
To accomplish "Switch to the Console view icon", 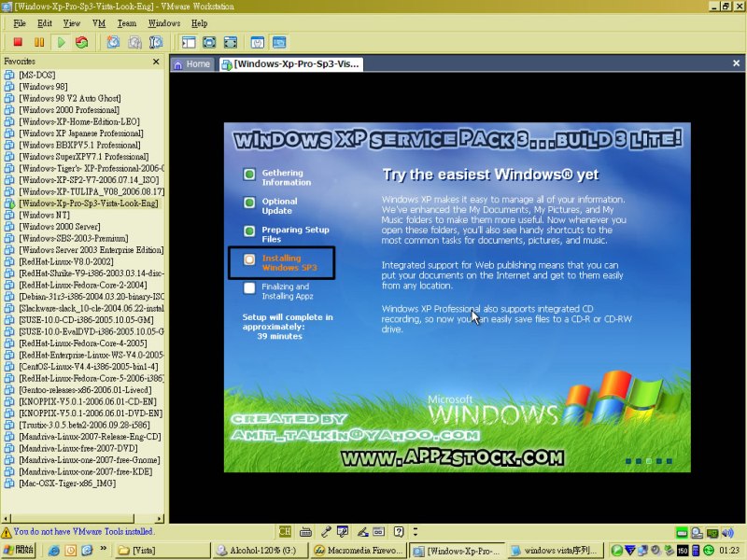I will (x=279, y=42).
